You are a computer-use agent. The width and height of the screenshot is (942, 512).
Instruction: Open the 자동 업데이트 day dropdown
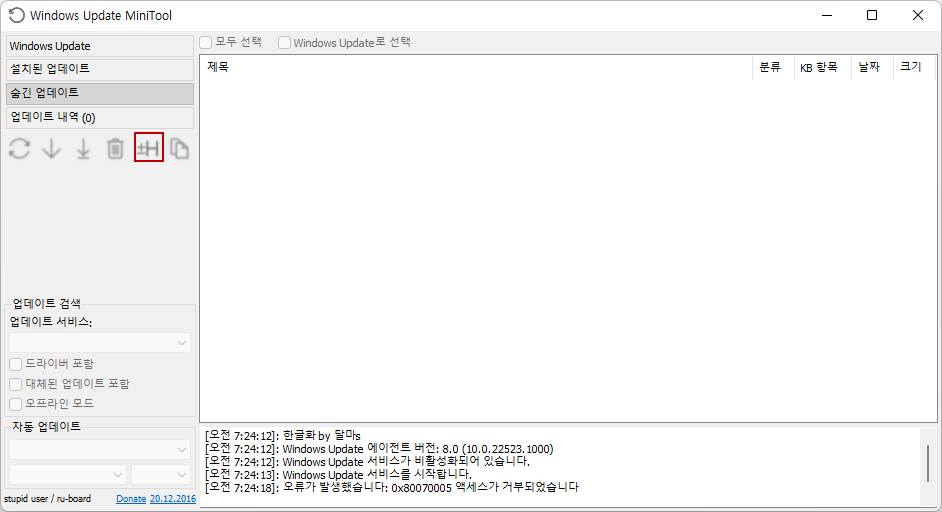coord(67,475)
